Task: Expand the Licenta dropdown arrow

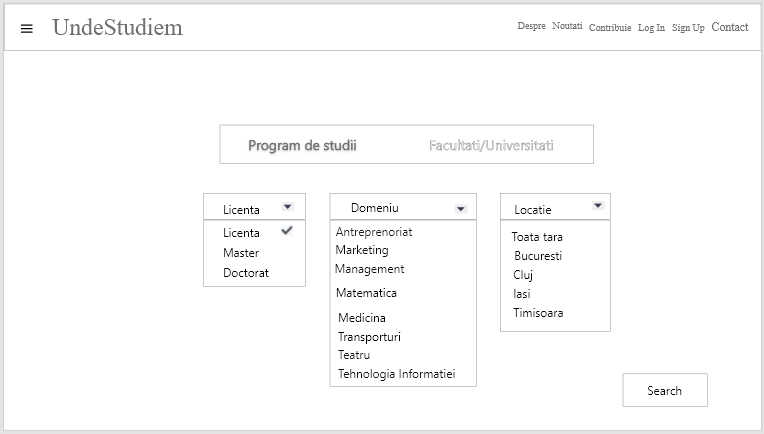Action: click(x=287, y=207)
